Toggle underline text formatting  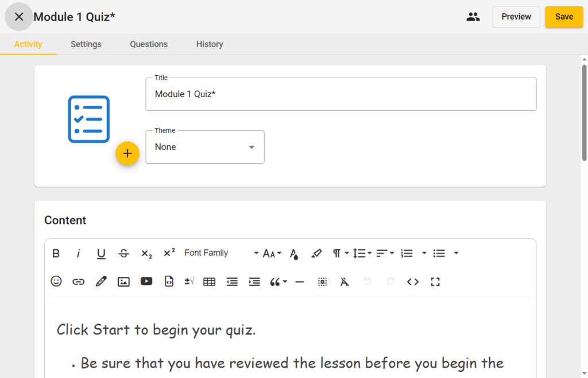(101, 253)
